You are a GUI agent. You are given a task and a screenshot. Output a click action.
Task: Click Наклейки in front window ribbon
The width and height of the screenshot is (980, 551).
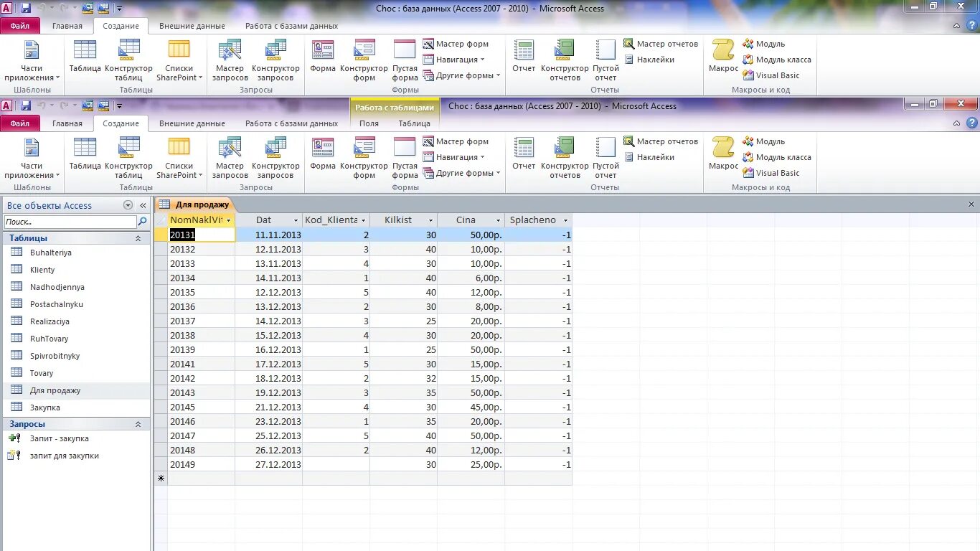649,157
